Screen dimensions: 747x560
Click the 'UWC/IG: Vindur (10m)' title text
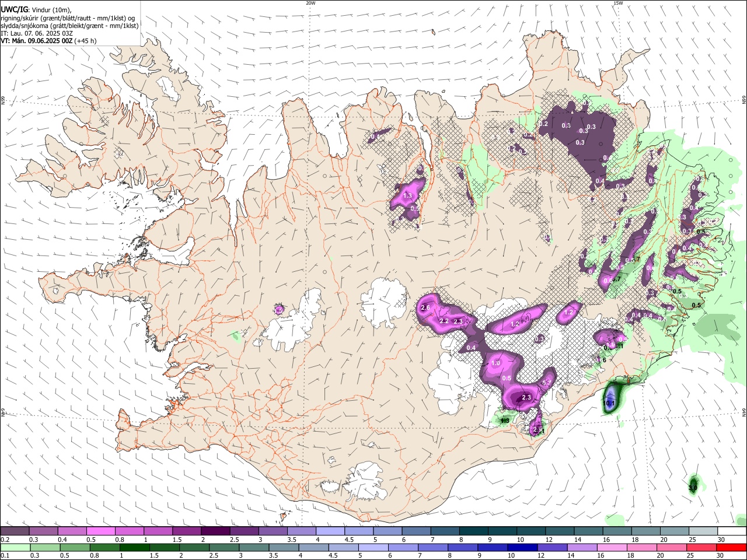pyautogui.click(x=36, y=9)
